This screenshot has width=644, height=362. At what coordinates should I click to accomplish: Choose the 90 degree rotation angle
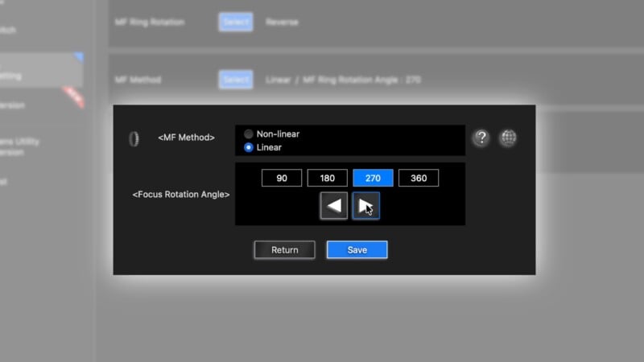click(x=282, y=178)
